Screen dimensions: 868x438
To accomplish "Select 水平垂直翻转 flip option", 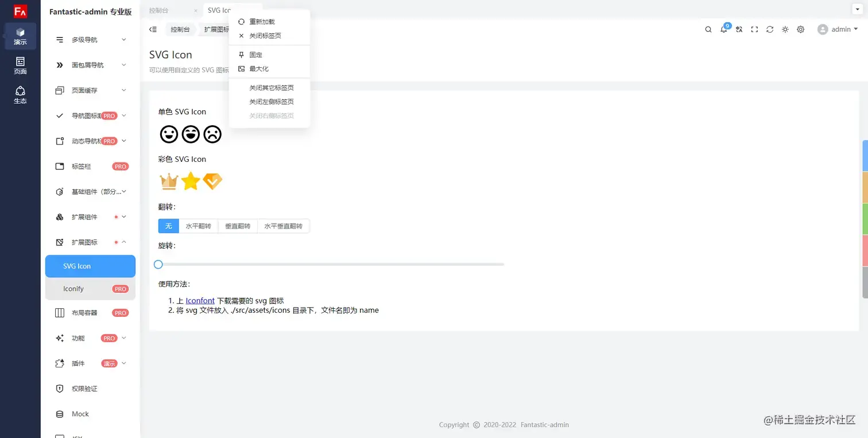I will pyautogui.click(x=284, y=226).
